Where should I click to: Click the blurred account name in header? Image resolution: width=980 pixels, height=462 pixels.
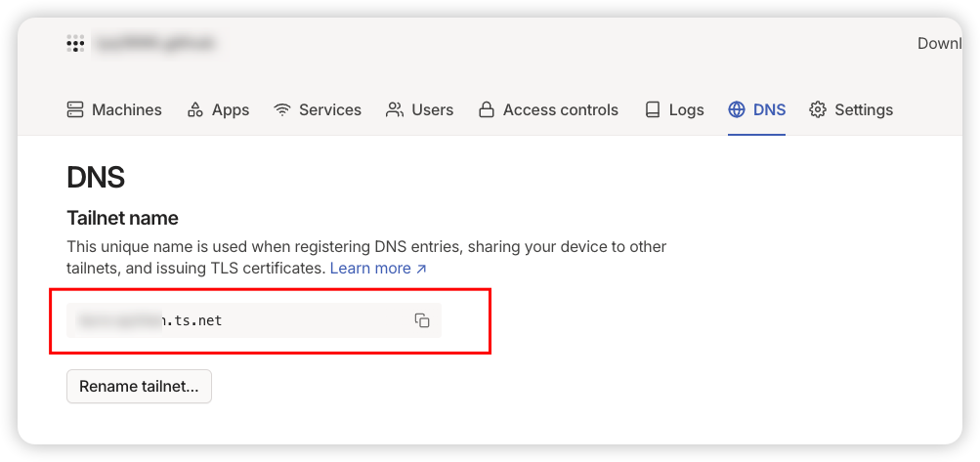(x=154, y=43)
